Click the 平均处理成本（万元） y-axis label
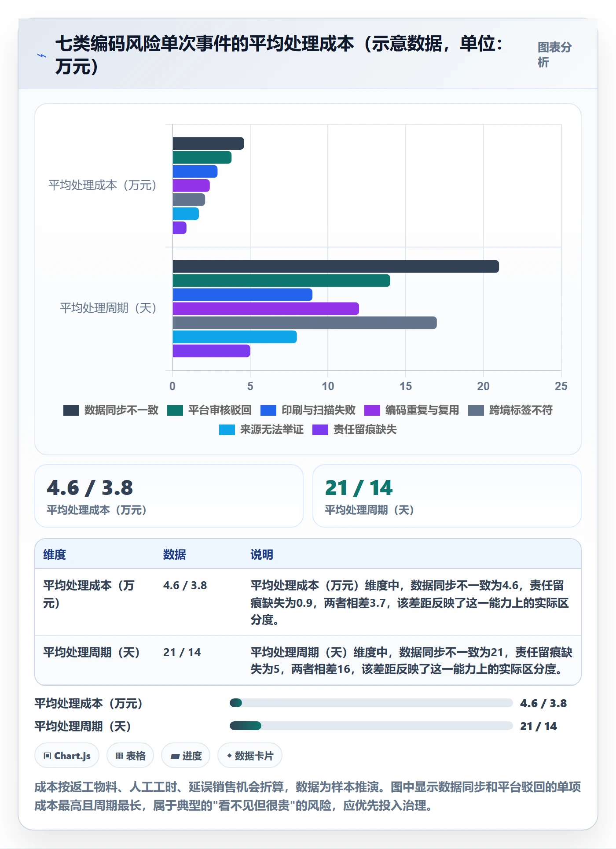Image resolution: width=616 pixels, height=849 pixels. click(103, 185)
